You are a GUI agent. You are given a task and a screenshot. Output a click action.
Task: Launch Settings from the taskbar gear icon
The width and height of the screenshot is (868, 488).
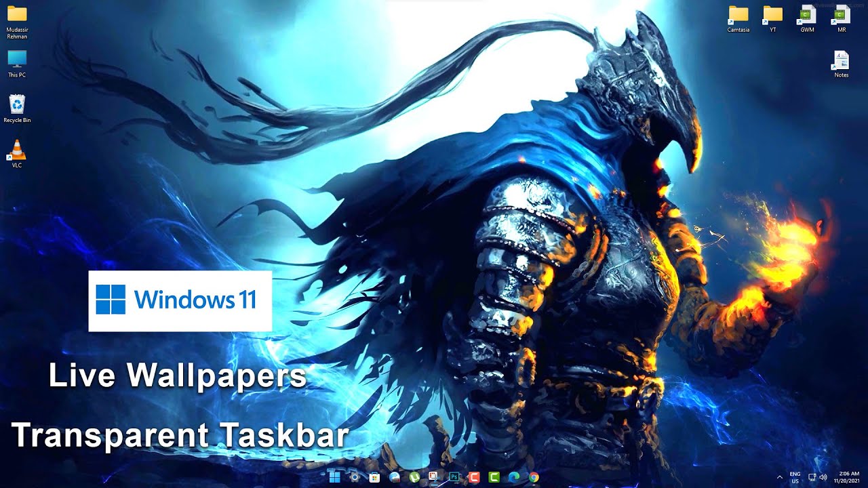(355, 477)
